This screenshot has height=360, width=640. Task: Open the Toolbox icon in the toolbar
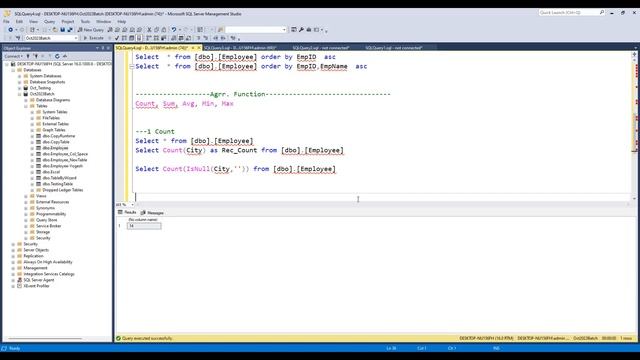[x=309, y=30]
